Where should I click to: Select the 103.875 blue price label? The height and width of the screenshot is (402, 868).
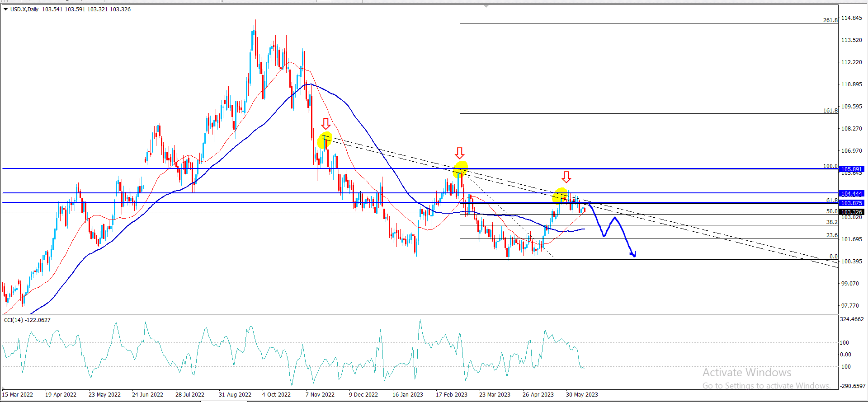point(852,203)
